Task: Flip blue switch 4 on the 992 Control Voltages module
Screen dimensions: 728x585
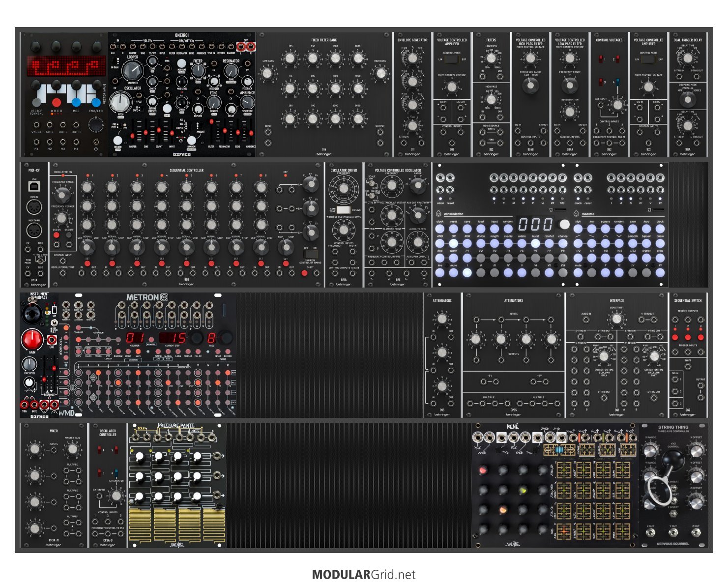Action: pyautogui.click(x=617, y=82)
